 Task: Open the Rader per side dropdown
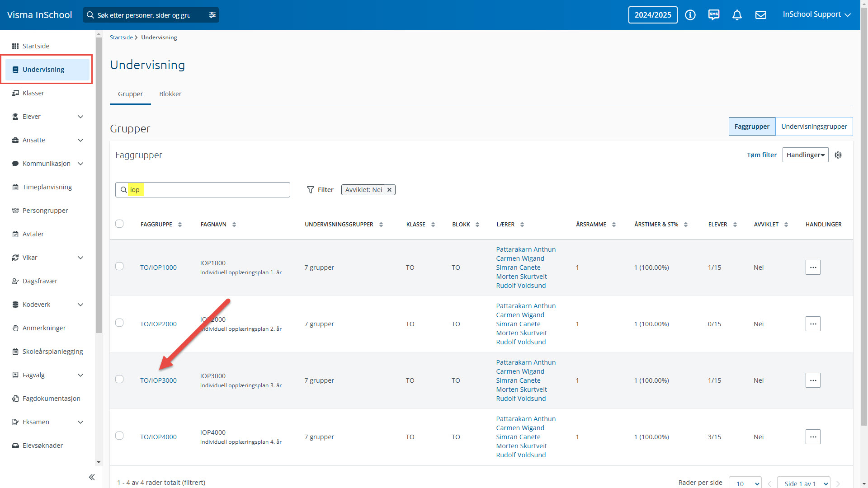(745, 483)
